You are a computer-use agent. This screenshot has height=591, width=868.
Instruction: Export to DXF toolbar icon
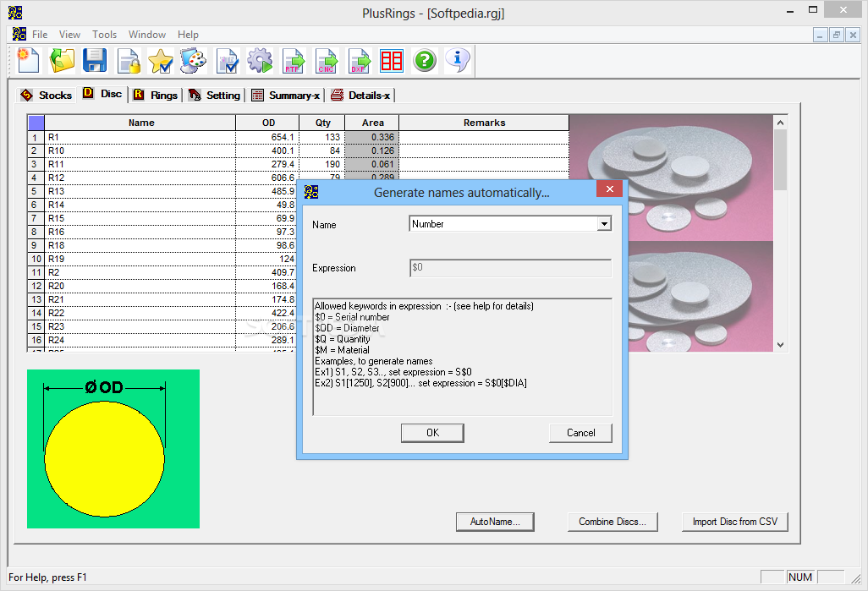(x=360, y=60)
